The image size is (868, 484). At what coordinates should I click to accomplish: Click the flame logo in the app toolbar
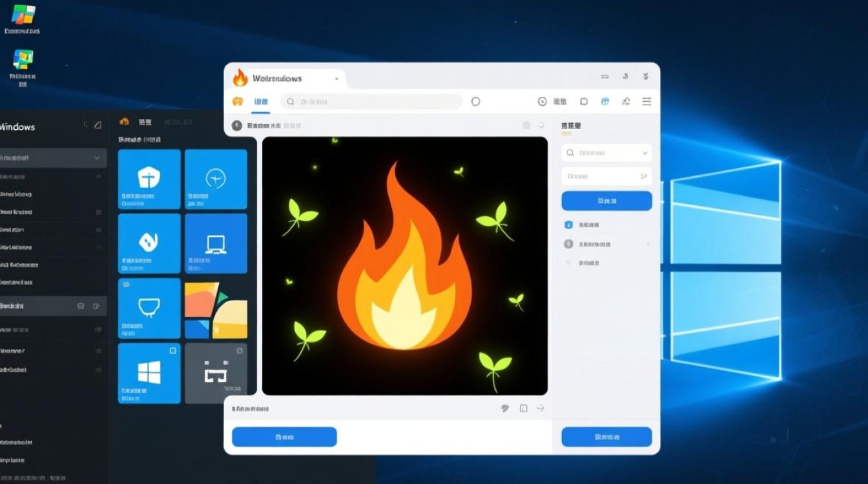(238, 101)
